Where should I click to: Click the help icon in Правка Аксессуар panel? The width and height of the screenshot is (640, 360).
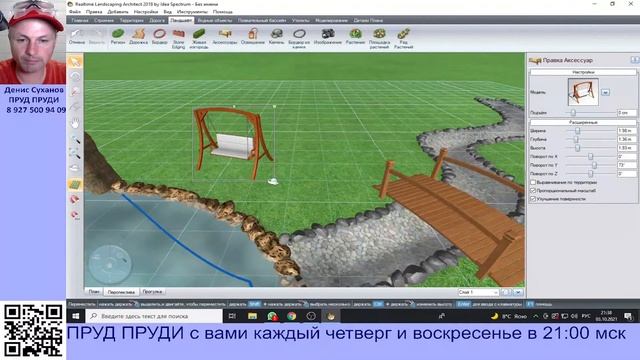[634, 60]
